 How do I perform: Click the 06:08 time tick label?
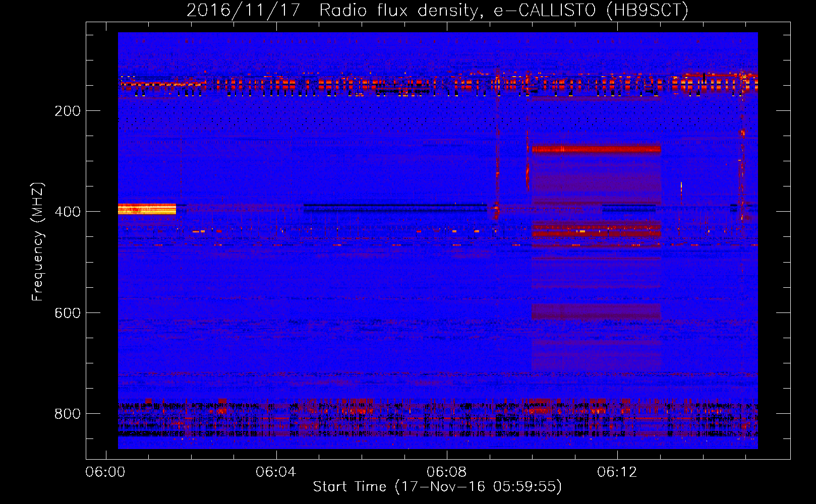point(446,472)
